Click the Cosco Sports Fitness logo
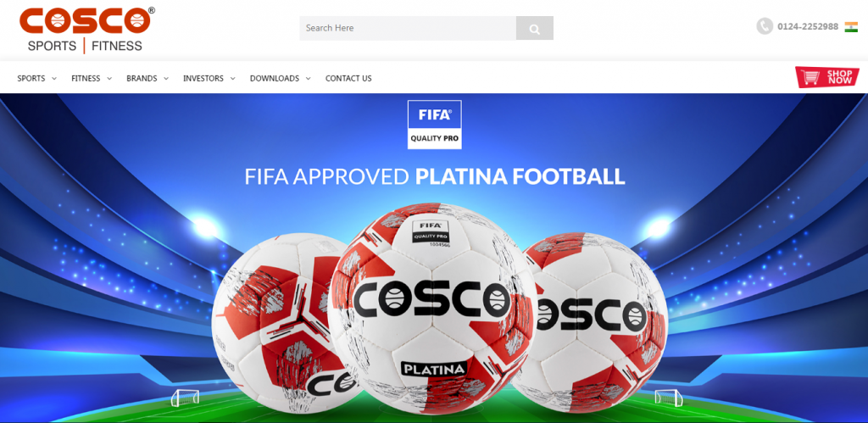The width and height of the screenshot is (868, 423). (87, 31)
